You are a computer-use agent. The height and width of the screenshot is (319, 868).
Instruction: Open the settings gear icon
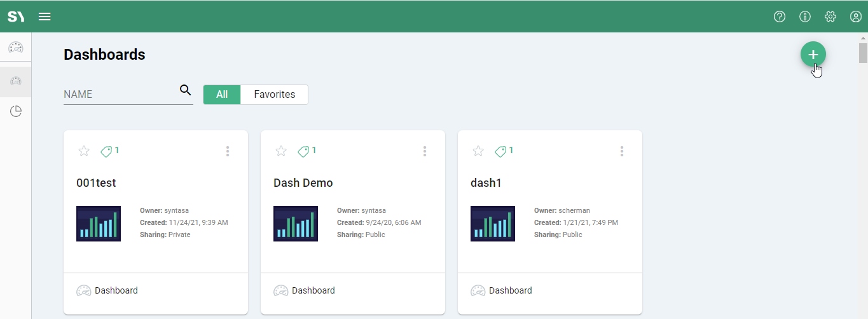pos(830,17)
